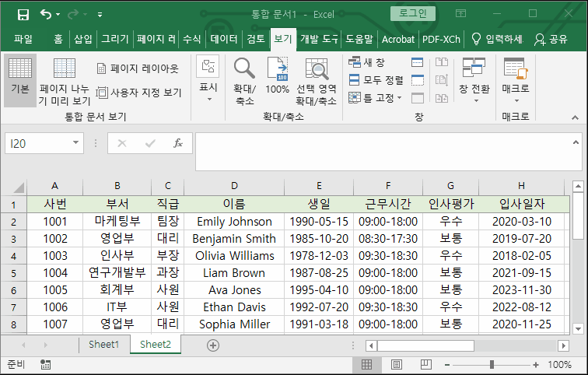Zoom in with the plus button

coord(535,365)
